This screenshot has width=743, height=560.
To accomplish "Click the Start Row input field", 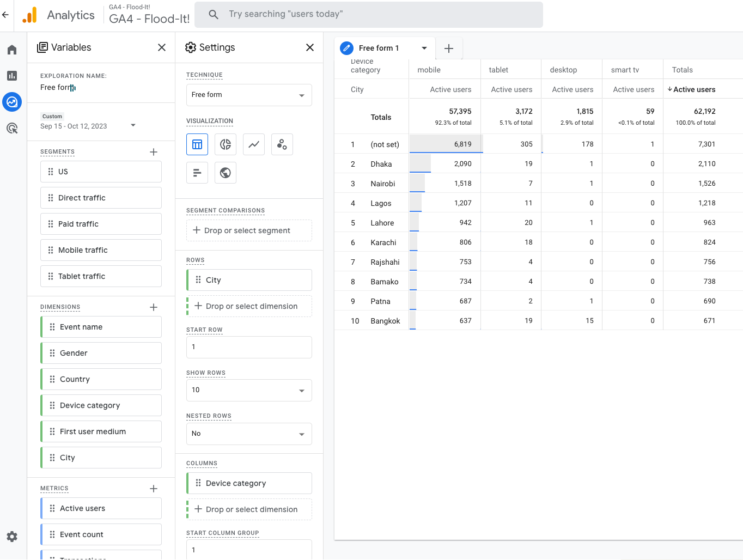I will coord(249,347).
